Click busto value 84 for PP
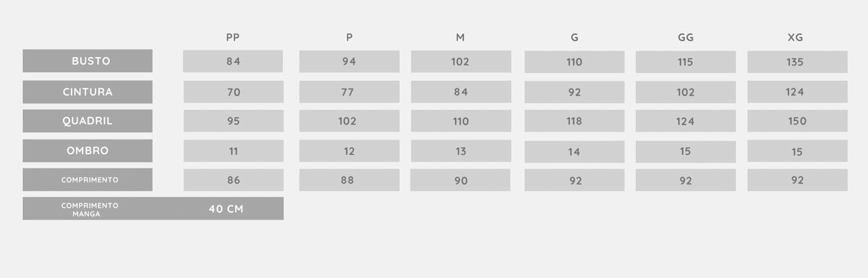Screen dimensions: 868x278 (233, 61)
